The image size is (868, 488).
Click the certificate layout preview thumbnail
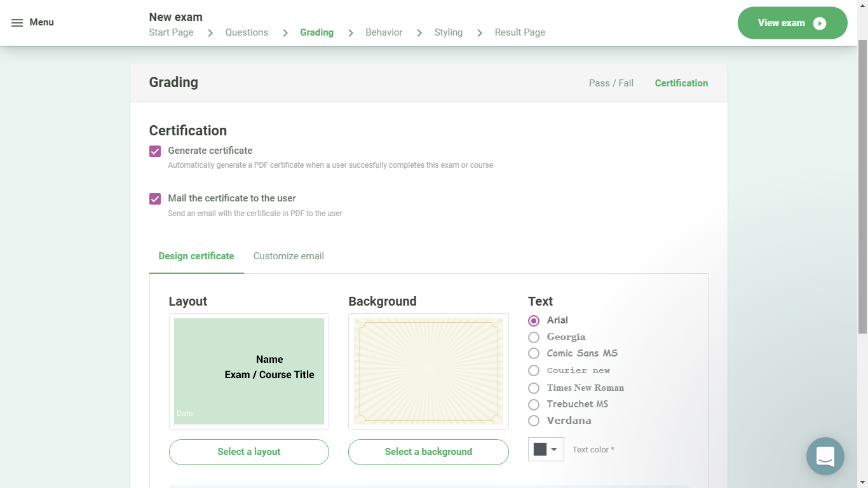coord(249,372)
